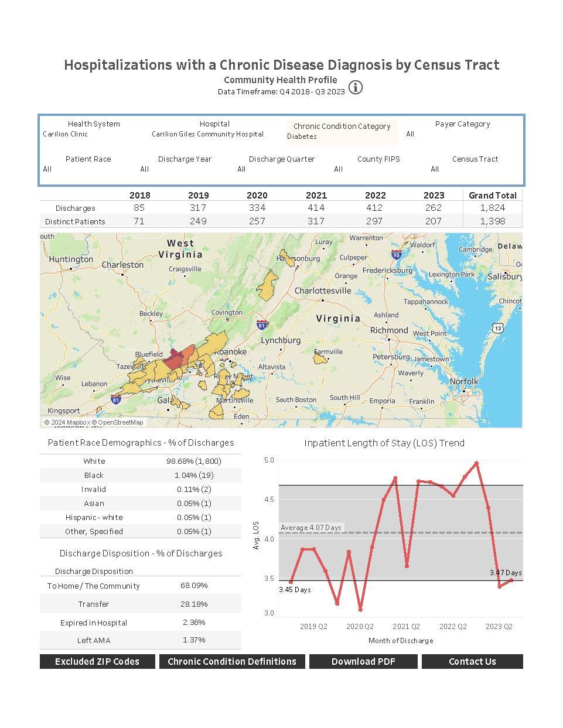Click the I-95 highway shield on map
Screen dimensions: 563x728
(x=397, y=255)
